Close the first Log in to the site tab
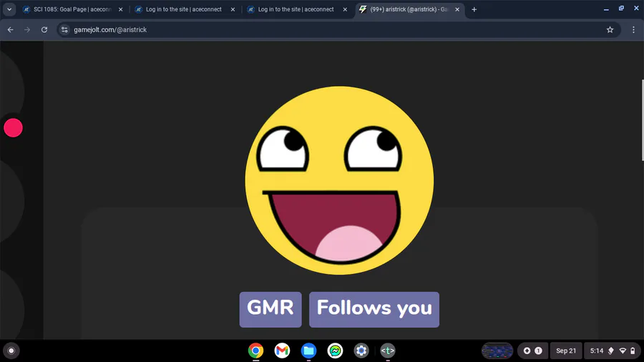The width and height of the screenshot is (644, 362). (233, 9)
